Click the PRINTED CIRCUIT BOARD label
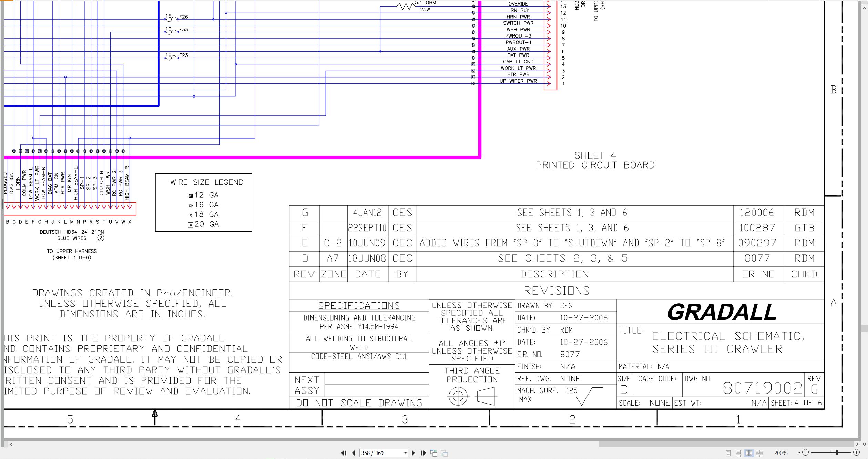The width and height of the screenshot is (868, 459). tap(595, 165)
